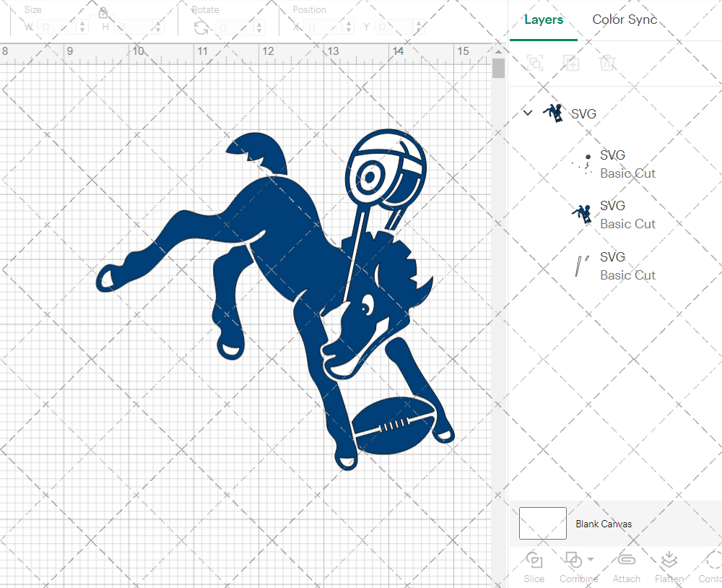The height and width of the screenshot is (588, 722).
Task: Switch to the Layers tab
Action: coord(544,20)
